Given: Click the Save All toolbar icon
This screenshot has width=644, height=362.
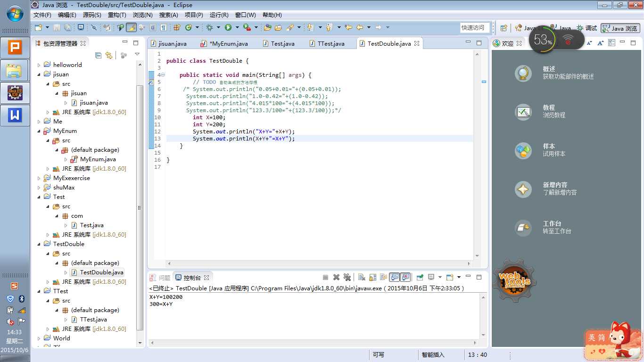Looking at the screenshot, I should [x=67, y=27].
